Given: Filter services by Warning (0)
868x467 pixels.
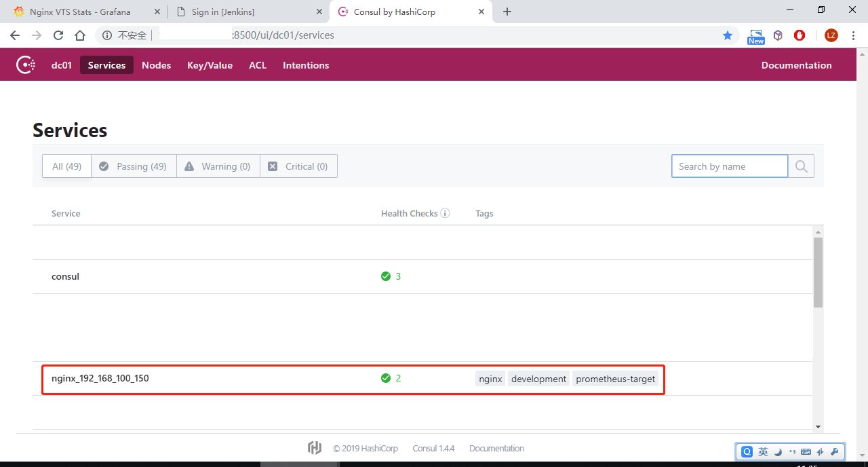Looking at the screenshot, I should [218, 166].
